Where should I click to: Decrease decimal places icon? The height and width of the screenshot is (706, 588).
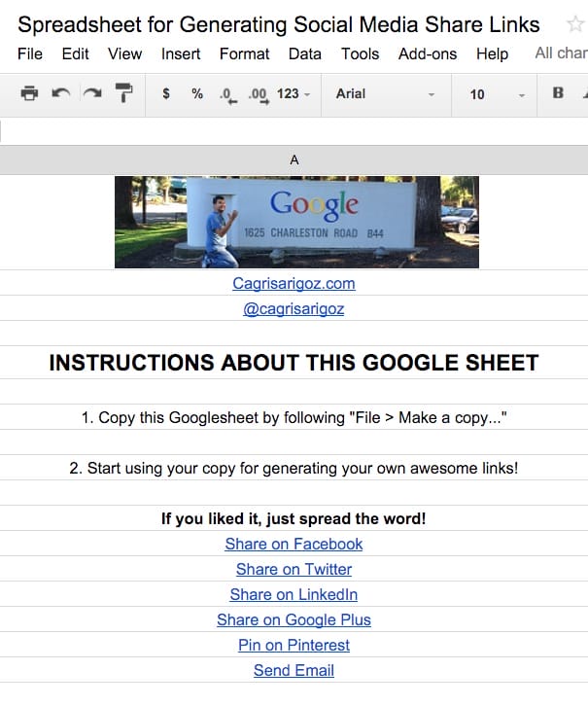pyautogui.click(x=228, y=94)
